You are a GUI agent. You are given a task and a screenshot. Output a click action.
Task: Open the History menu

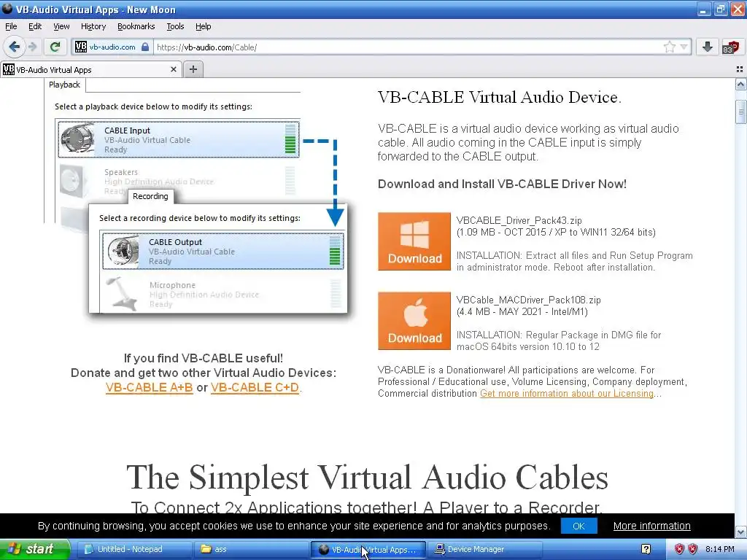(x=93, y=26)
